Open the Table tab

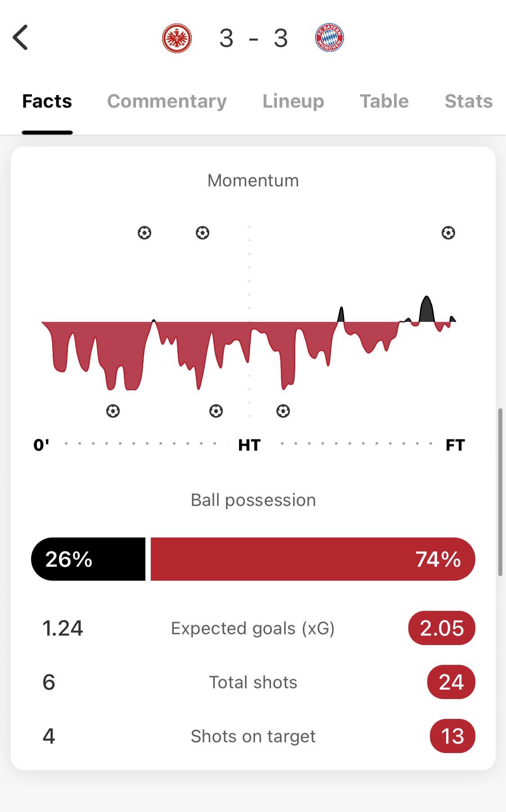[x=384, y=101]
